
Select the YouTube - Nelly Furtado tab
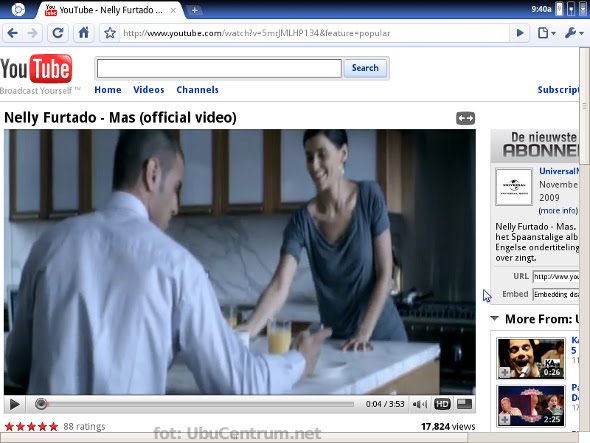(x=109, y=10)
